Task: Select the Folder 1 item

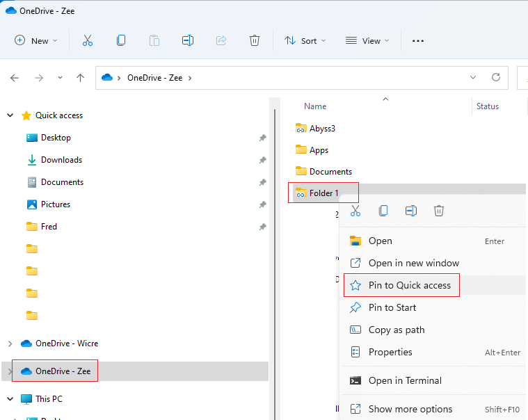Action: pyautogui.click(x=323, y=193)
